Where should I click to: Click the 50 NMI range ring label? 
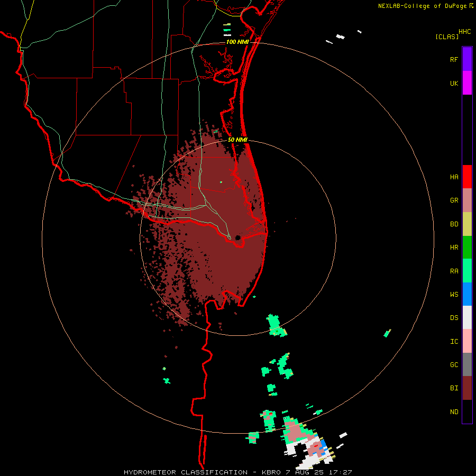[237, 140]
